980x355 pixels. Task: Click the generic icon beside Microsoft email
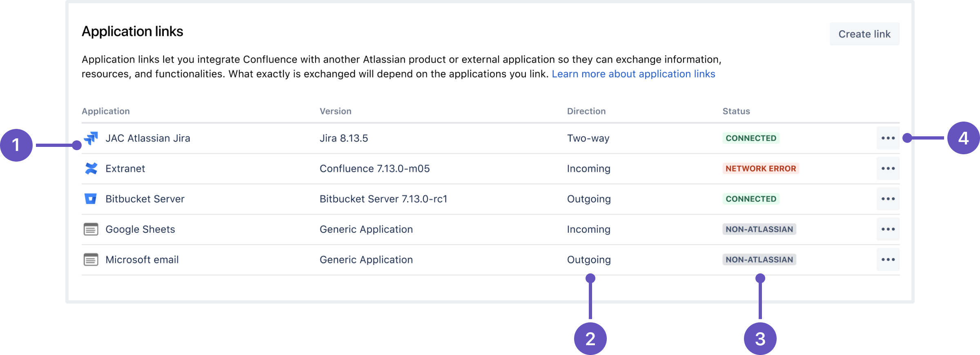[x=91, y=260]
